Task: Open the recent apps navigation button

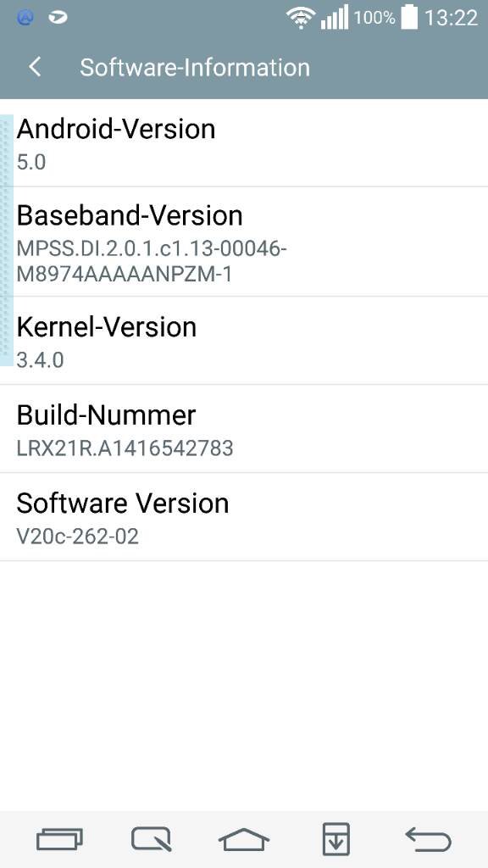Action: pyautogui.click(x=60, y=838)
